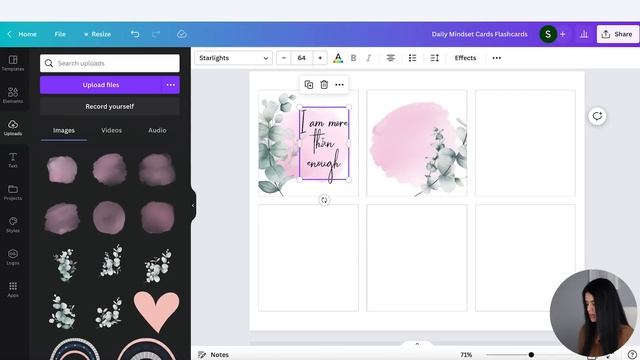The image size is (640, 360).
Task: Collapse the side panel
Action: pos(193,205)
